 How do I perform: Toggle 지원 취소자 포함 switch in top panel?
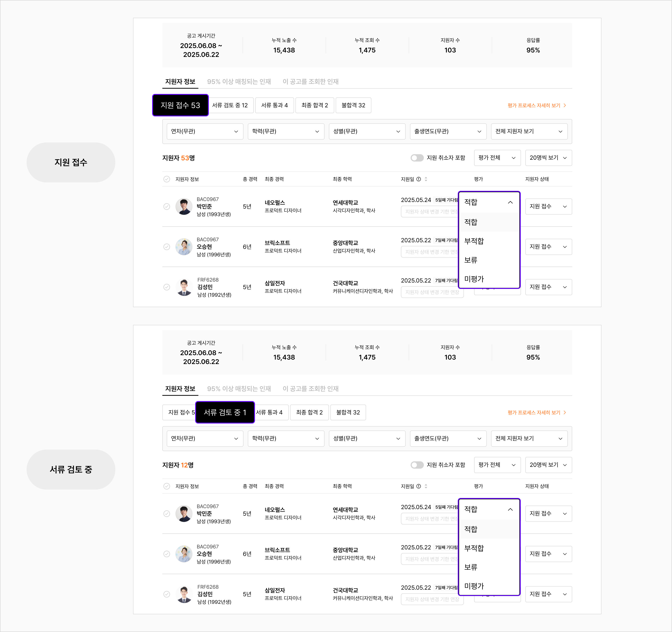[x=417, y=158]
